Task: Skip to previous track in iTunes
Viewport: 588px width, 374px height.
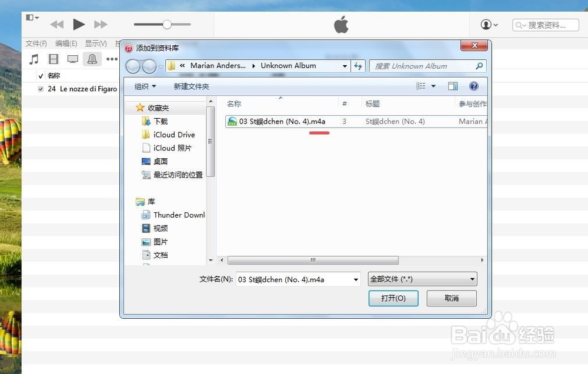Action: pyautogui.click(x=57, y=25)
